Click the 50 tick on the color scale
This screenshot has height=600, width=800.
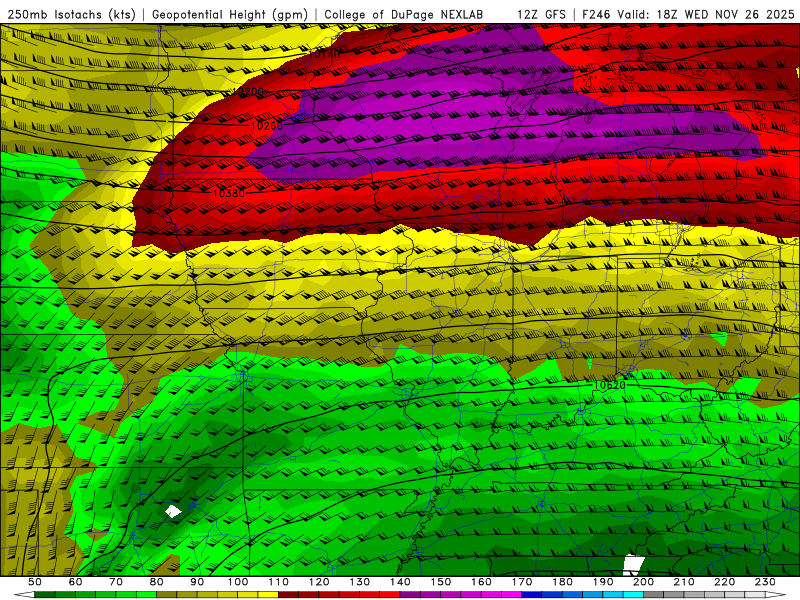pyautogui.click(x=35, y=582)
